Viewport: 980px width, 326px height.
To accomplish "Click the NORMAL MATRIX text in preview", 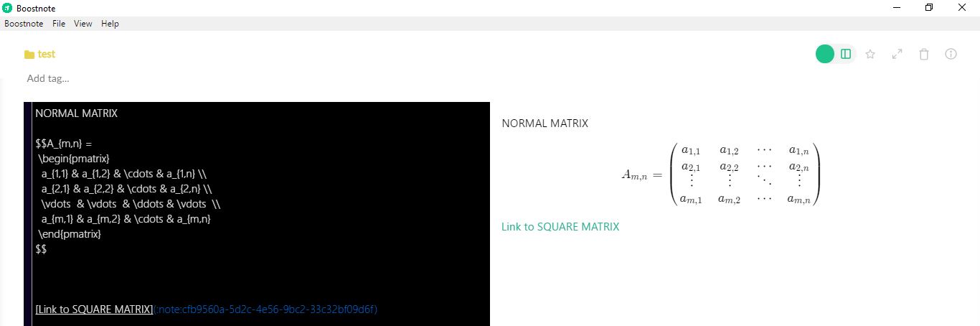I will click(x=545, y=124).
